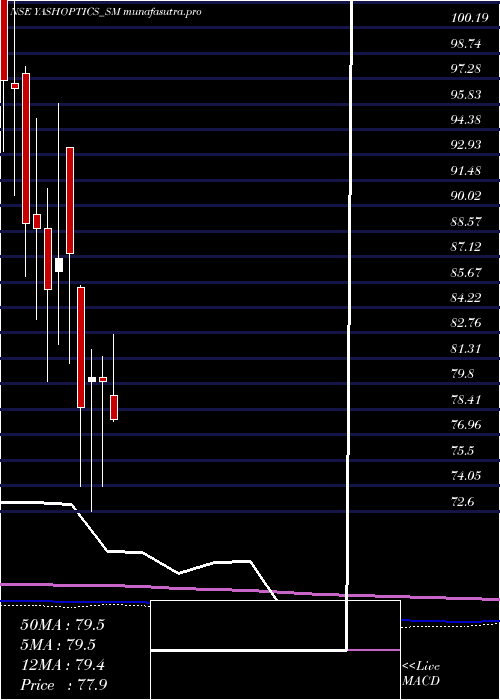Click the 91.48 price axis label
The width and height of the screenshot is (500, 700).
point(466,171)
